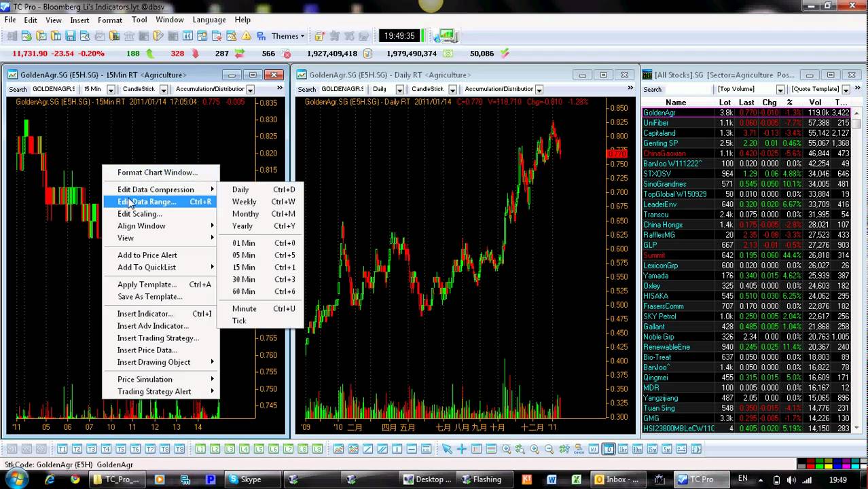Select template button T1
This screenshot has width=868, height=489.
click(62, 449)
